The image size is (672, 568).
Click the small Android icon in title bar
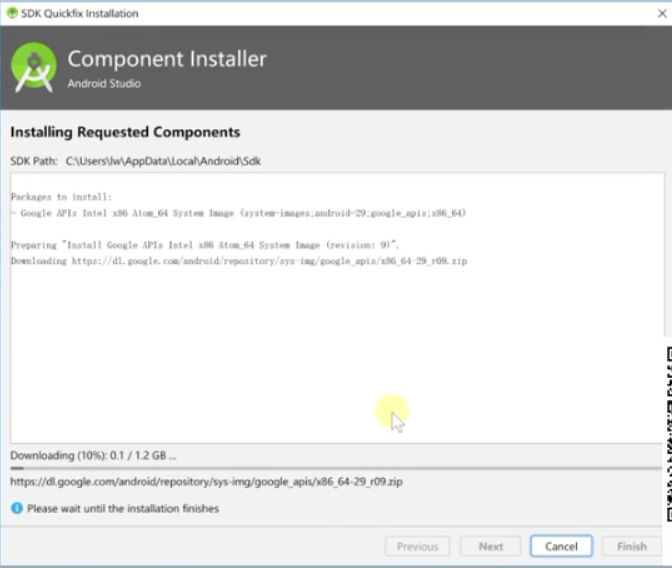point(12,13)
